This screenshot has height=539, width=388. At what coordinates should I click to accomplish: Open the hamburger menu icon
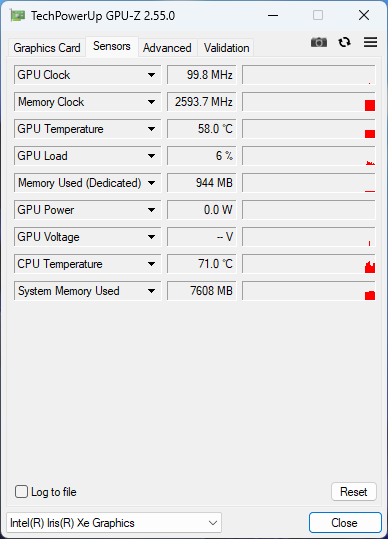[370, 42]
